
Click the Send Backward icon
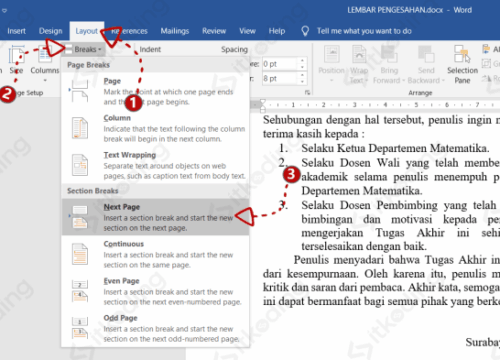pyautogui.click(x=426, y=54)
